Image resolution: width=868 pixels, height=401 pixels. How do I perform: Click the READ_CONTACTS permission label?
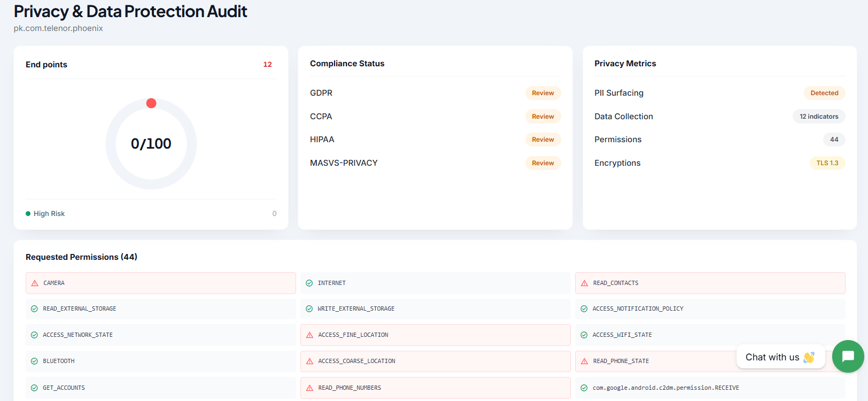(616, 283)
